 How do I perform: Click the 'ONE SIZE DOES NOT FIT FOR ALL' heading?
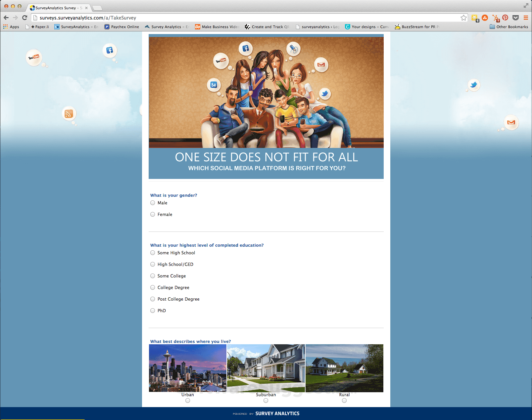click(266, 157)
